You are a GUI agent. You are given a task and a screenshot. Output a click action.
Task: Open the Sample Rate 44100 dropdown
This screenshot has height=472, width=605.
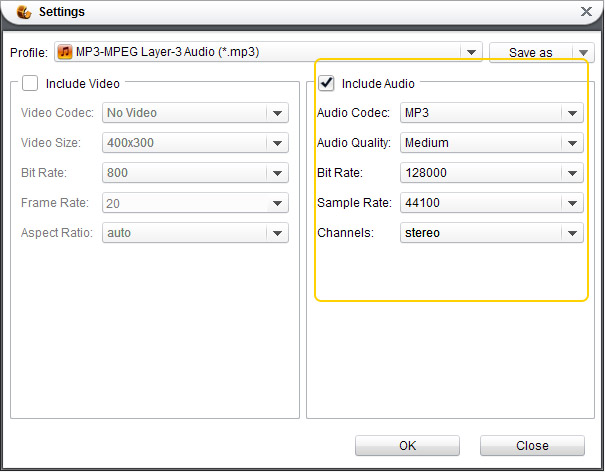(492, 203)
